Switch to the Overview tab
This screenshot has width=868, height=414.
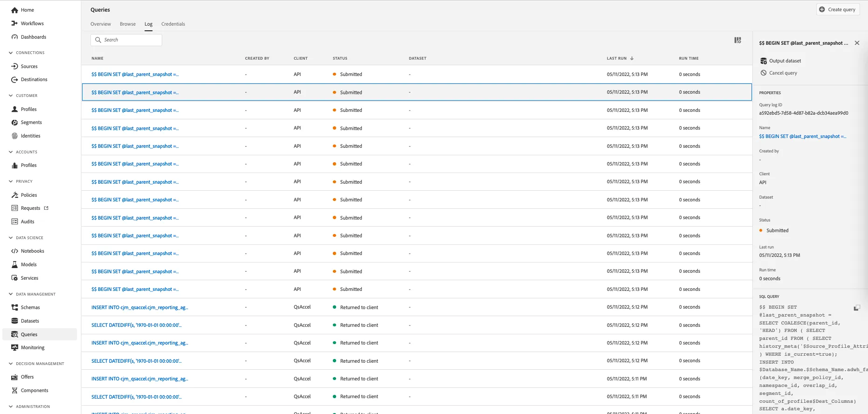(x=101, y=24)
